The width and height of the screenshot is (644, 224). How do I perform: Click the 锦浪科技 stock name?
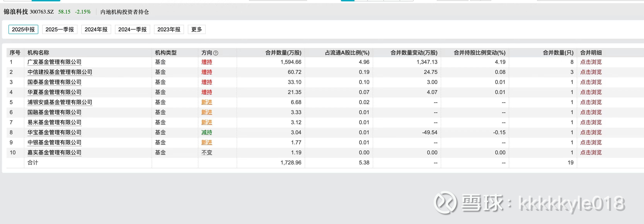[x=16, y=12]
